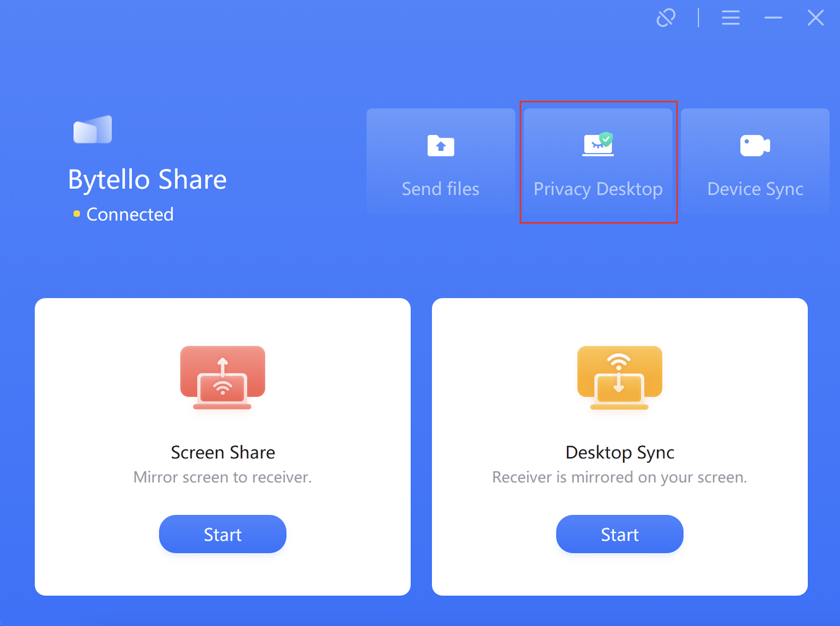Click the Device Sync camera icon
840x626 pixels.
tap(755, 146)
